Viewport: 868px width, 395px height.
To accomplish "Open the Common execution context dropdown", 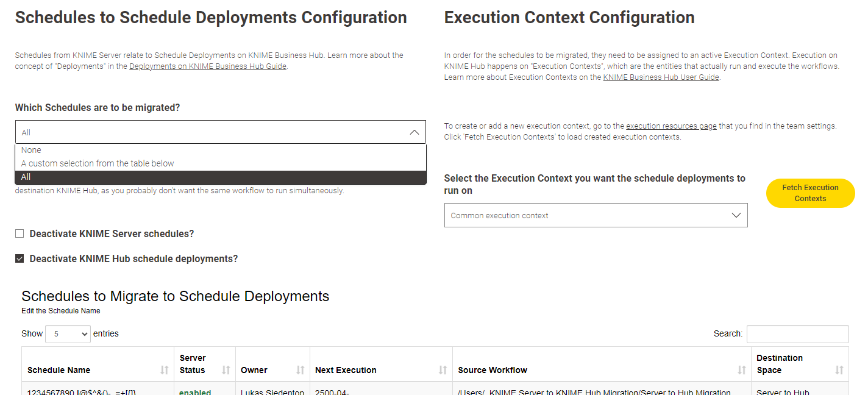I will click(x=596, y=215).
